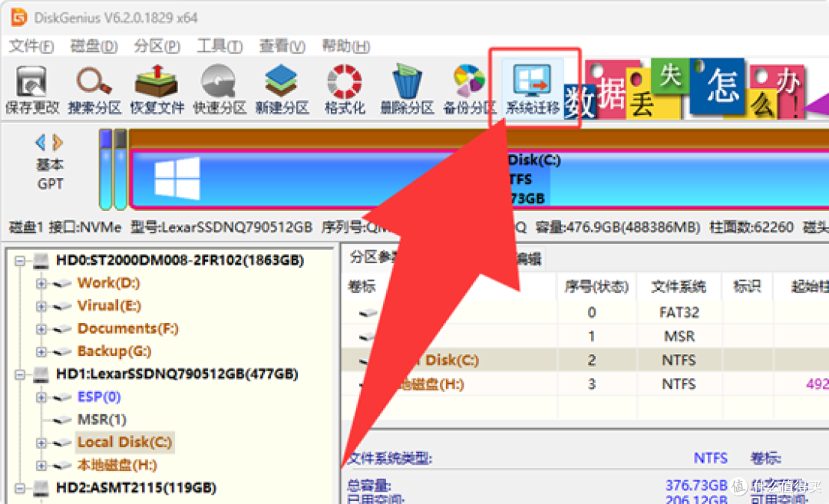Open Backup Partition (备份分区) tool
Viewport: 829px width, 504px height.
[469, 90]
